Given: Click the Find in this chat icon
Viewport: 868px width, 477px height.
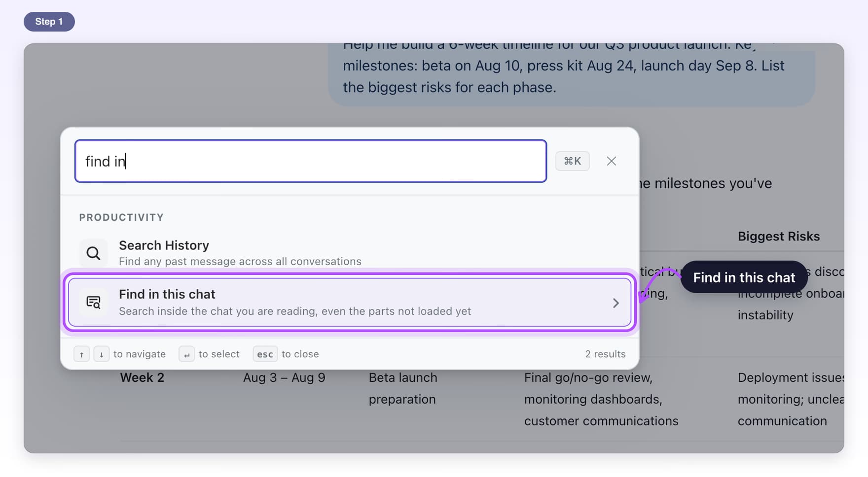Looking at the screenshot, I should (x=93, y=302).
